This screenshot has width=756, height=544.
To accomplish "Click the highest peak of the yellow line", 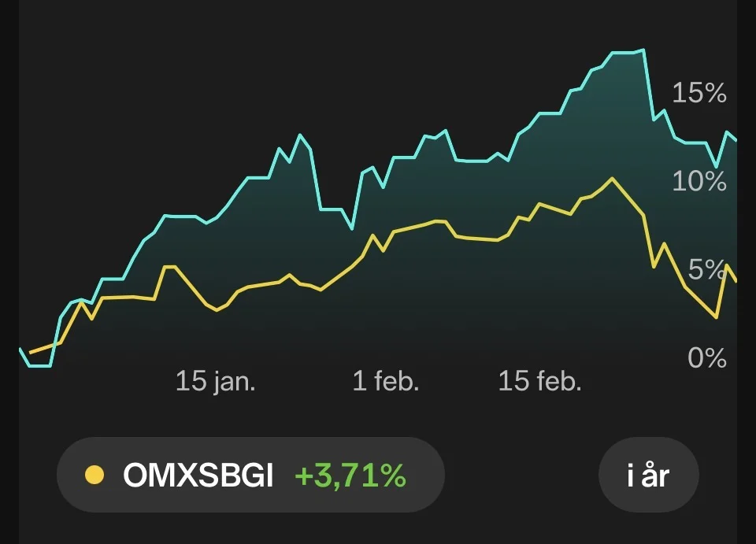I will pos(611,179).
